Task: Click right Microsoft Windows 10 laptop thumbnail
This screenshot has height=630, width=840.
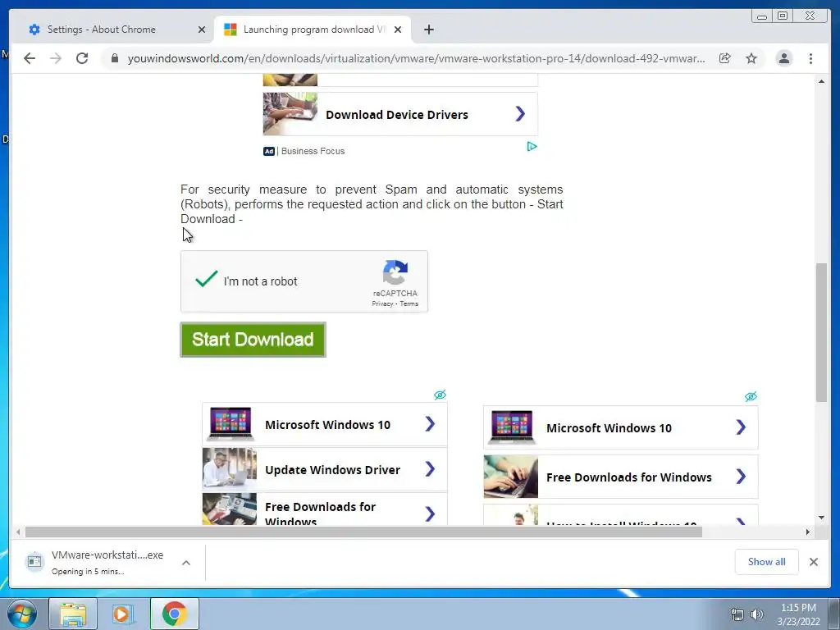Action: [511, 427]
